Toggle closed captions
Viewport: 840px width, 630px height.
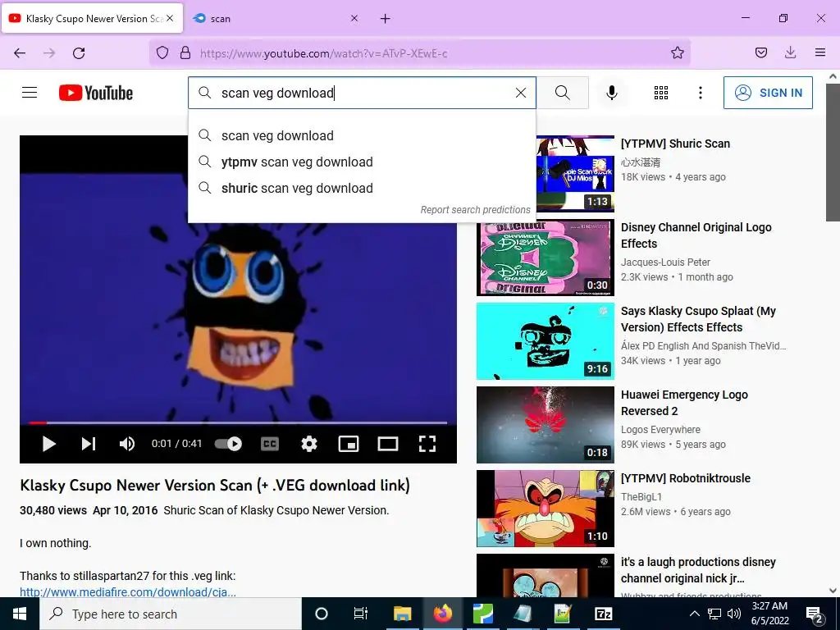tap(269, 444)
